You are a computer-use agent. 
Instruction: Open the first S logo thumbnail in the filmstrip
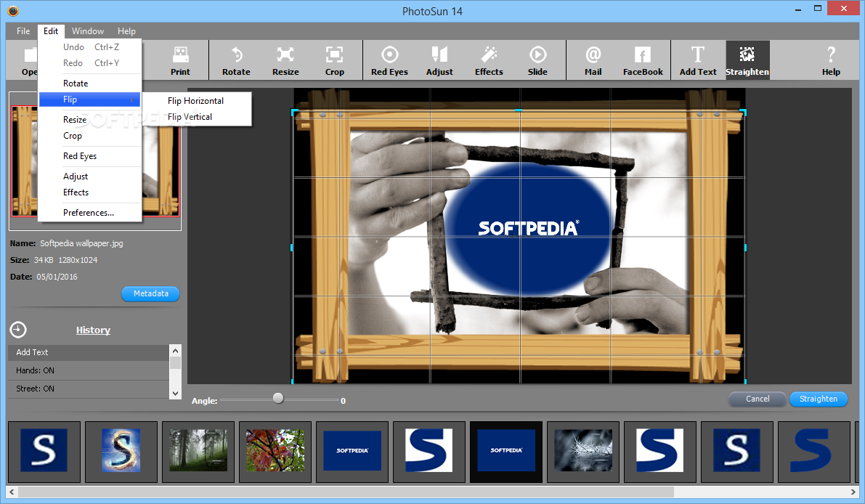(44, 451)
